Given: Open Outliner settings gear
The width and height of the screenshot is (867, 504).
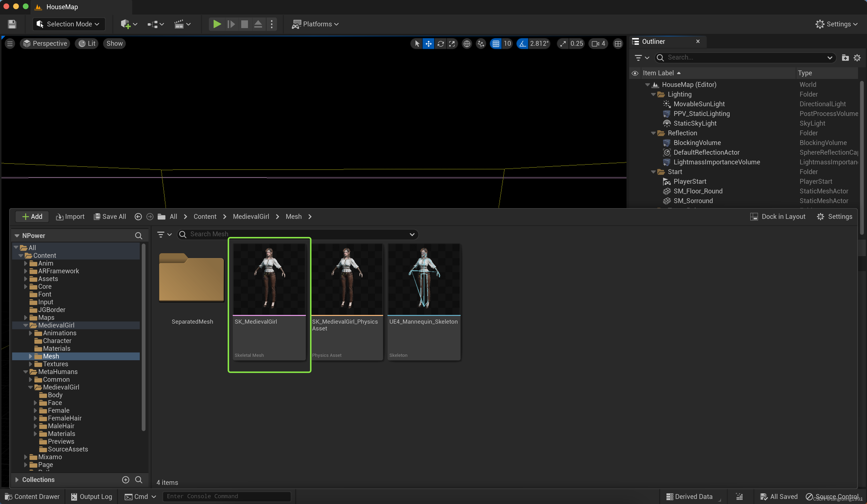Looking at the screenshot, I should coord(857,58).
